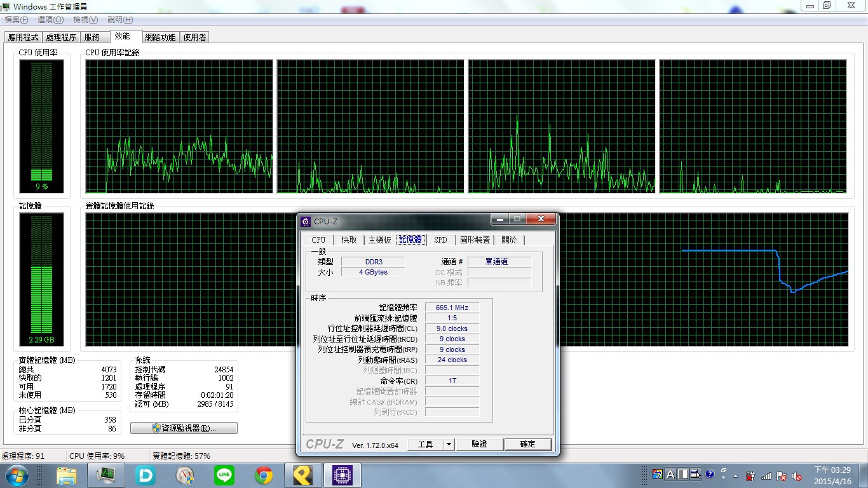Click the first CPU usage history graph
The height and width of the screenshot is (488, 868).
[179, 126]
